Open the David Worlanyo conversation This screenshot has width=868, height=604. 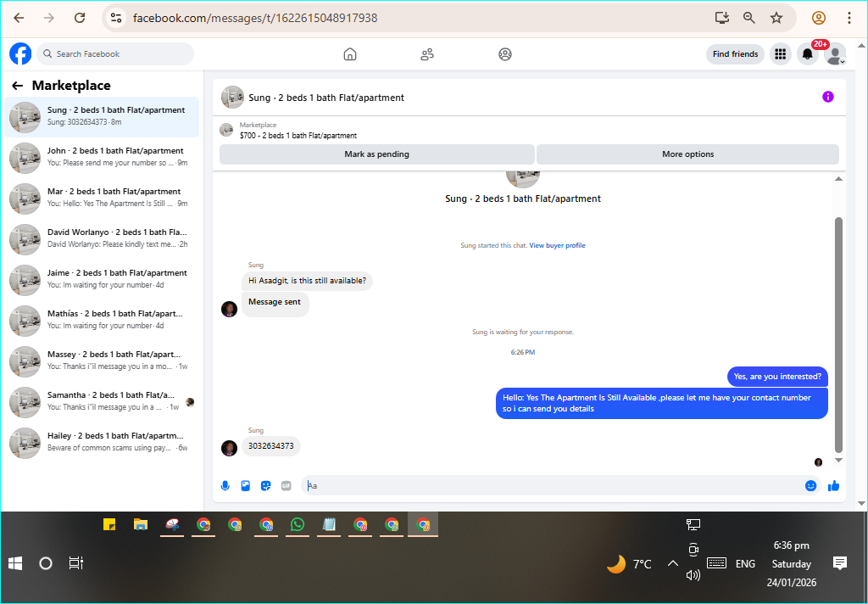coord(102,239)
